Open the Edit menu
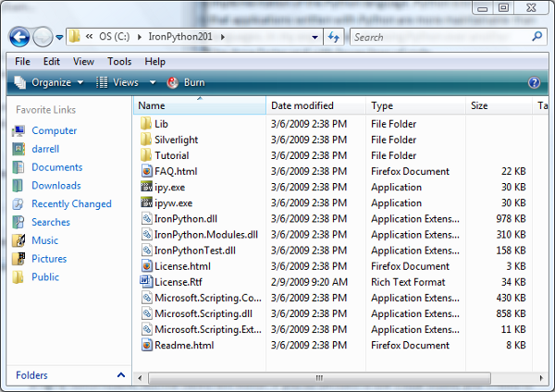The height and width of the screenshot is (392, 555). (52, 62)
